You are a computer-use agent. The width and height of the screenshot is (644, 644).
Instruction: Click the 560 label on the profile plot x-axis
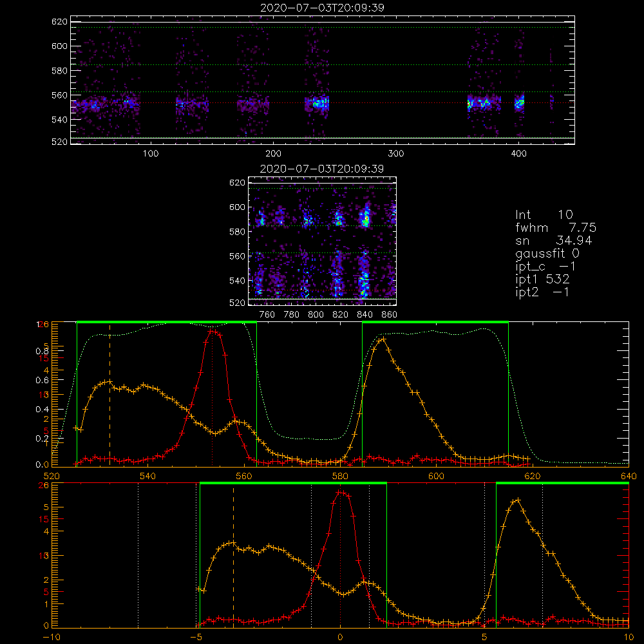point(244,476)
